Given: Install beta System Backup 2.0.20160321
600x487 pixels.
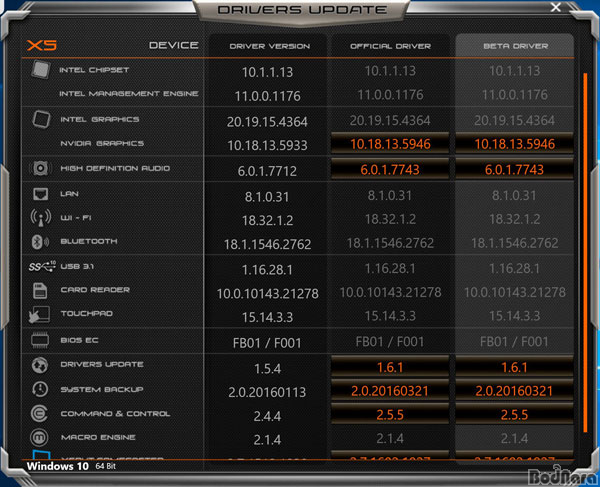Looking at the screenshot, I should [514, 391].
